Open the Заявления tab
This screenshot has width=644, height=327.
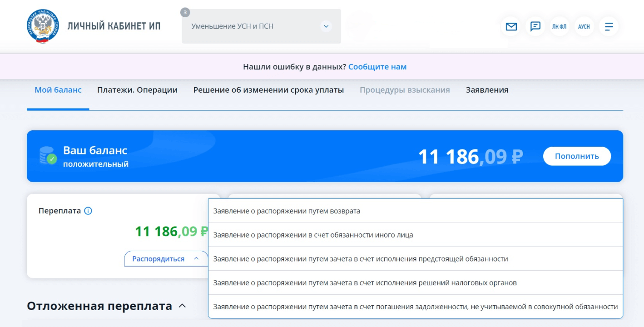[487, 90]
